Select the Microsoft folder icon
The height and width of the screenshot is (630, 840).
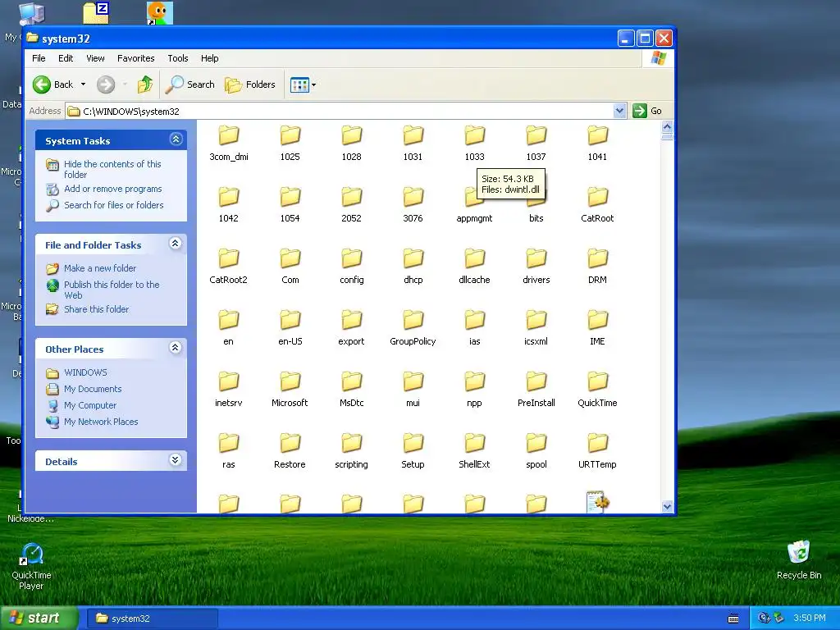290,382
